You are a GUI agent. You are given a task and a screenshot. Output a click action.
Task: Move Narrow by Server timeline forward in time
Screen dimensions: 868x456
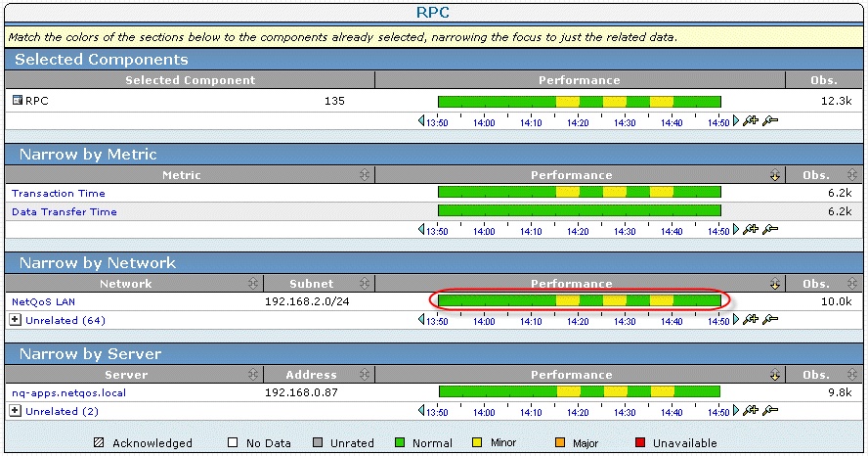click(736, 410)
